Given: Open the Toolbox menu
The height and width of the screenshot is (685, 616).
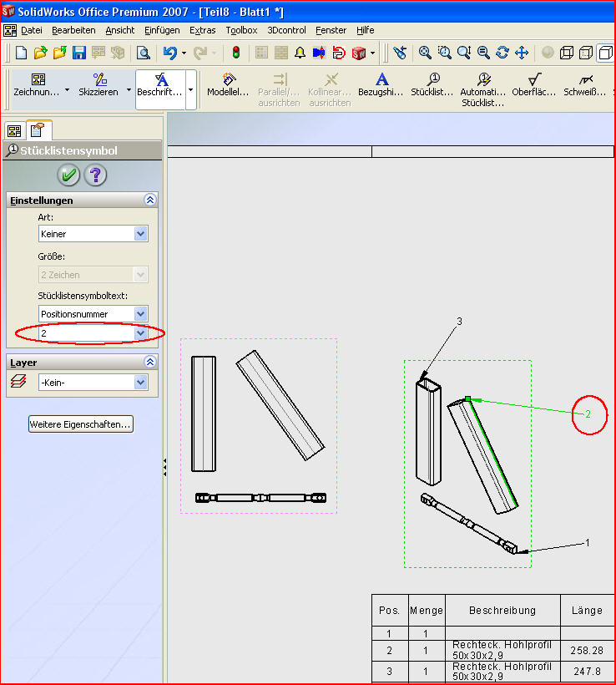Looking at the screenshot, I should (x=241, y=30).
